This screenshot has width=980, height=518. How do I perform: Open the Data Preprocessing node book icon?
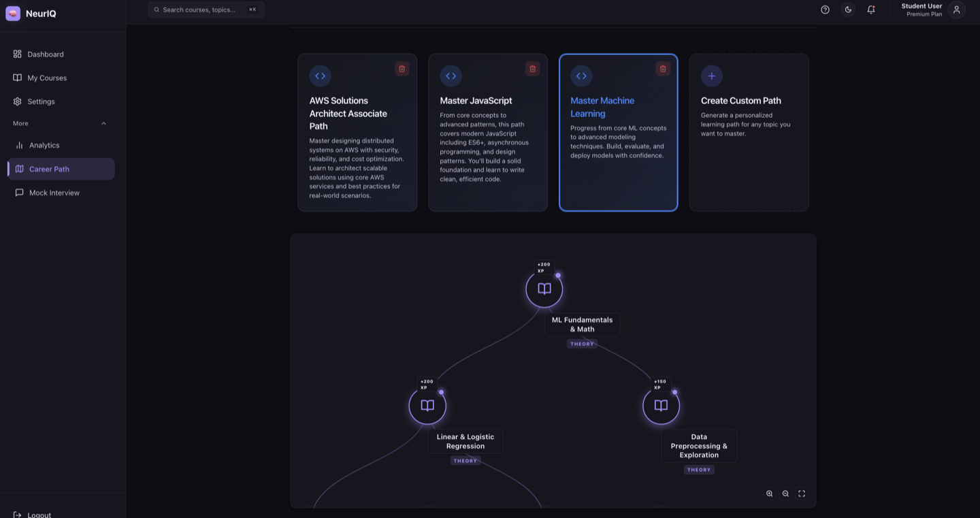coord(661,406)
